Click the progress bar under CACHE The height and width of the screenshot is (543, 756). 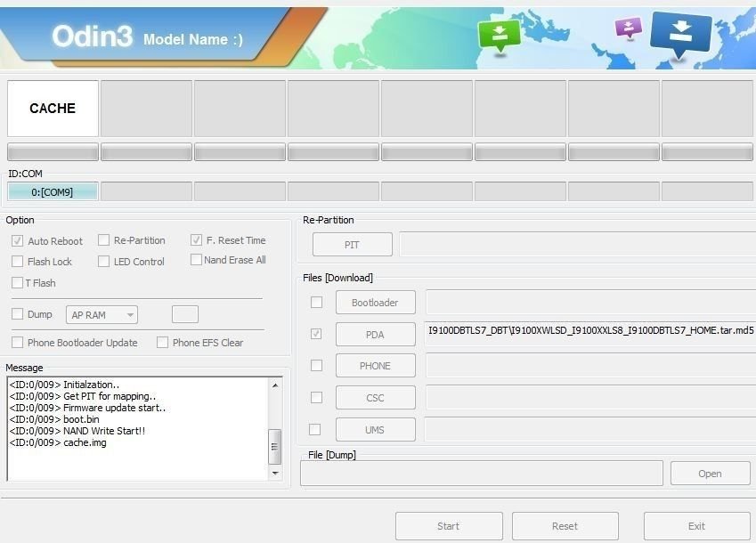(x=53, y=151)
